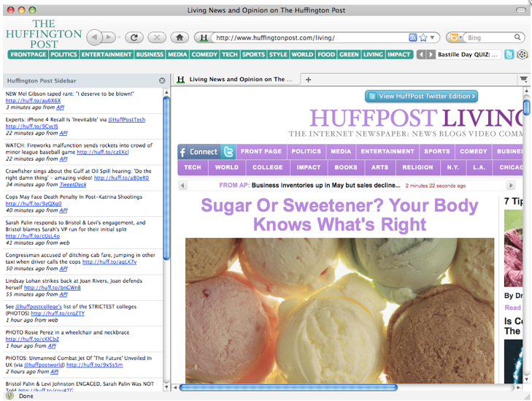Reload the page with the refresh button
Viewport: 532px width, 401px height.
click(x=134, y=37)
